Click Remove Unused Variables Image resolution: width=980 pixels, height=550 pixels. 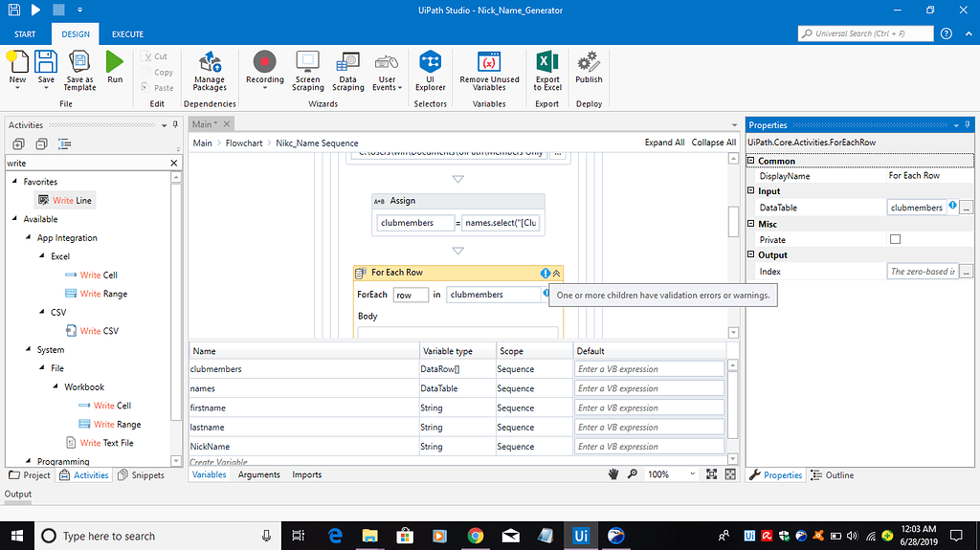tap(489, 71)
